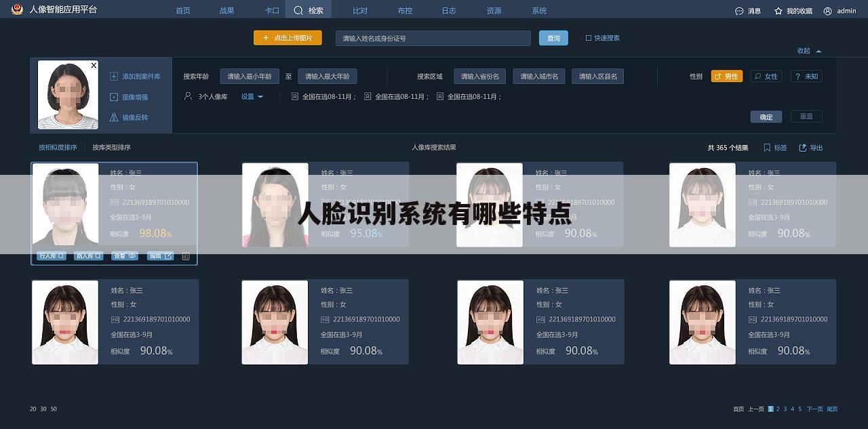Image resolution: width=868 pixels, height=429 pixels.
Task: Select the 95.08% similarity result card
Action: click(x=325, y=205)
